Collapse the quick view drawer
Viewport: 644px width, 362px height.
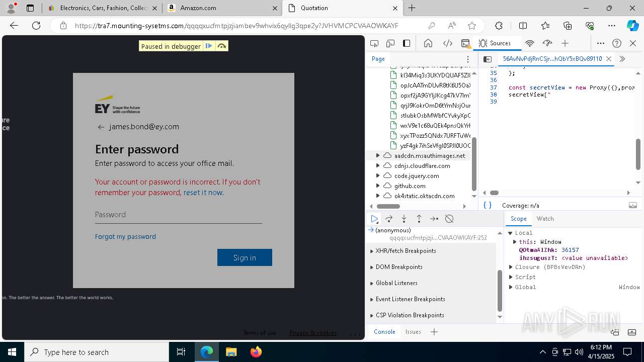(x=633, y=332)
